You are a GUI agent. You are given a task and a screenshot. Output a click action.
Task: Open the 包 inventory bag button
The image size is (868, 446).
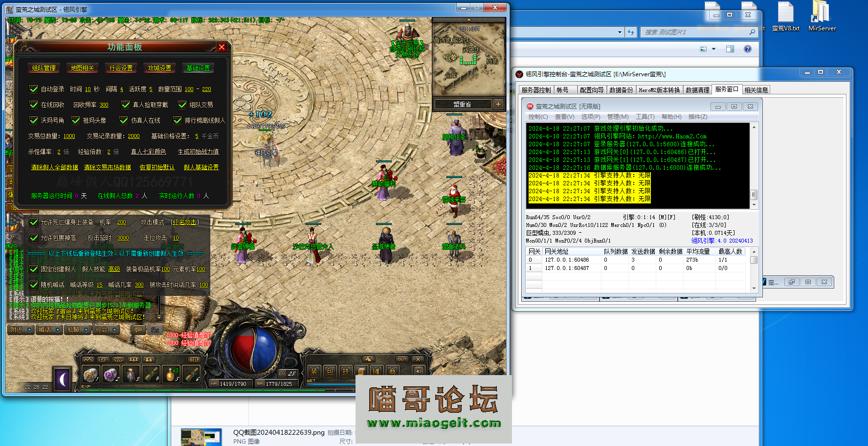point(330,371)
